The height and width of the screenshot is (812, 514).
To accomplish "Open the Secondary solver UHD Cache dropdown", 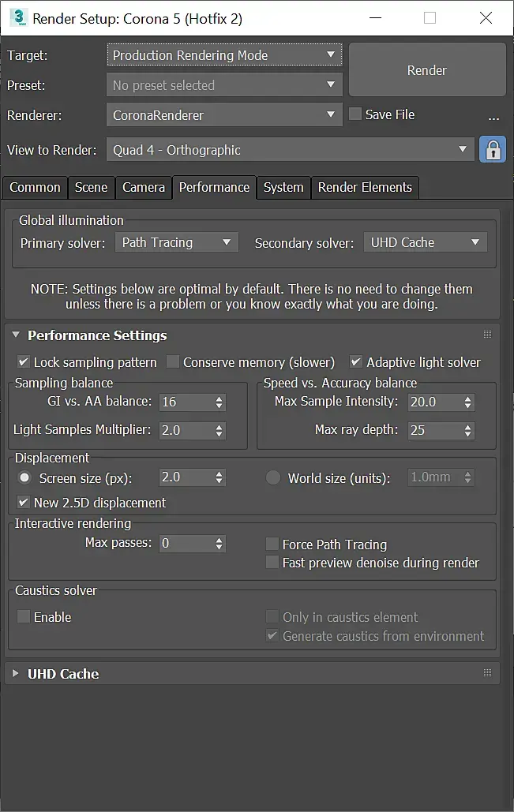I will click(x=425, y=242).
